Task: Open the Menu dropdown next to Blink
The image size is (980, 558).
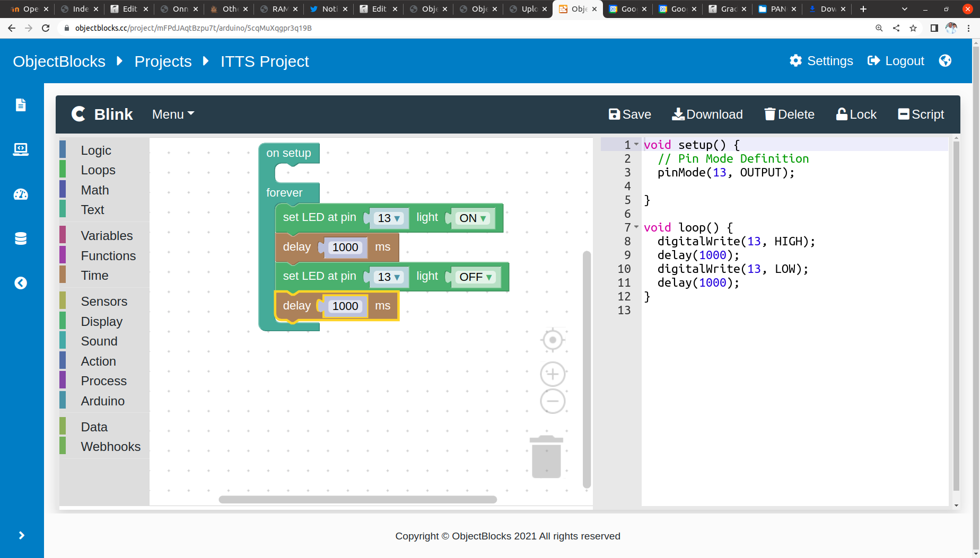Action: [173, 114]
